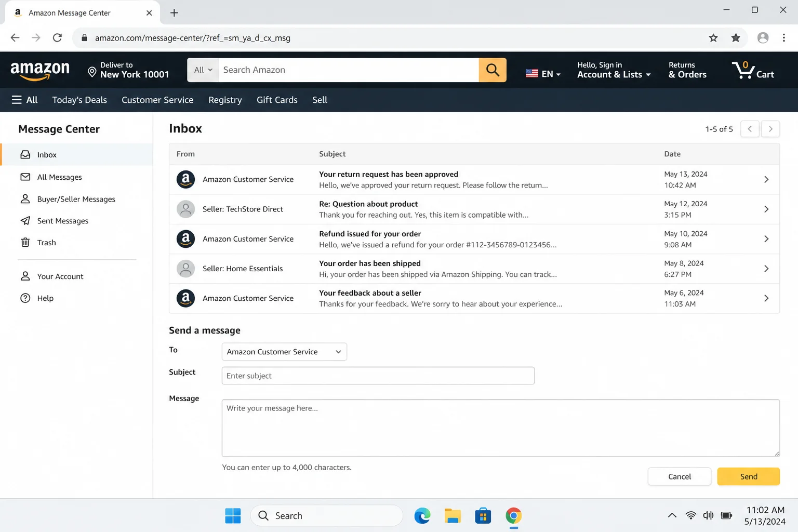Screen dimensions: 798x532
Task: Go back in browser history
Action: pos(15,38)
